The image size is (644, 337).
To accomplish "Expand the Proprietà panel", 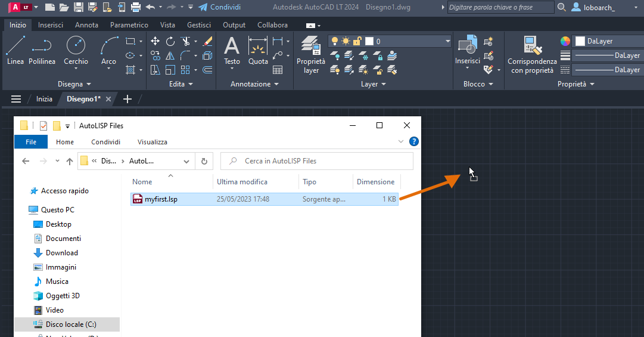I will click(x=576, y=84).
